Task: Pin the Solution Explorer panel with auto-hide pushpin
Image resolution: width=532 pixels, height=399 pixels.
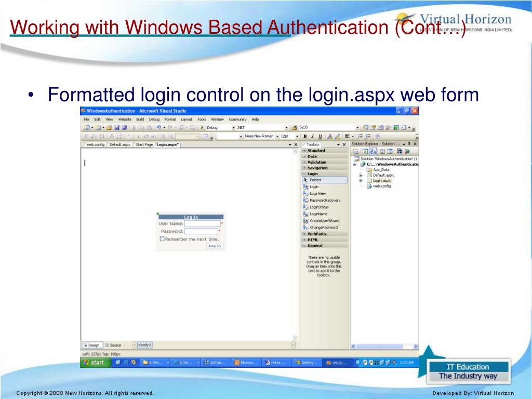Action: 409,144
